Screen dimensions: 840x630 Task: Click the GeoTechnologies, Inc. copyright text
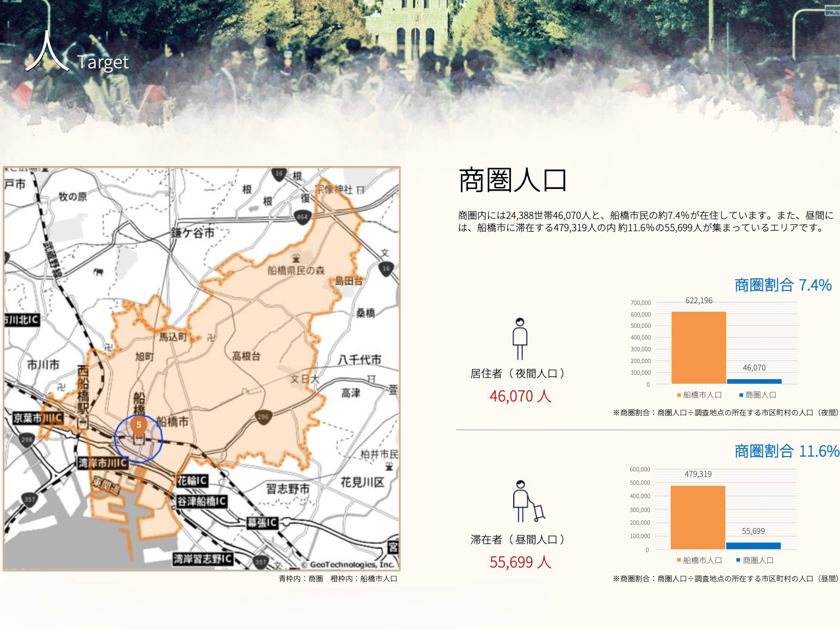(348, 565)
